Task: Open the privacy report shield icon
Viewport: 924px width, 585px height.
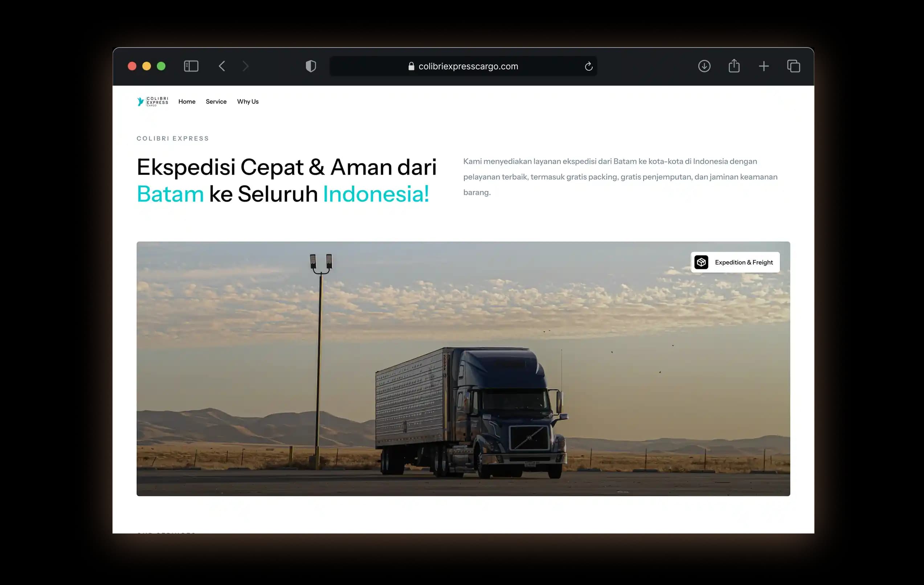Action: coord(311,66)
